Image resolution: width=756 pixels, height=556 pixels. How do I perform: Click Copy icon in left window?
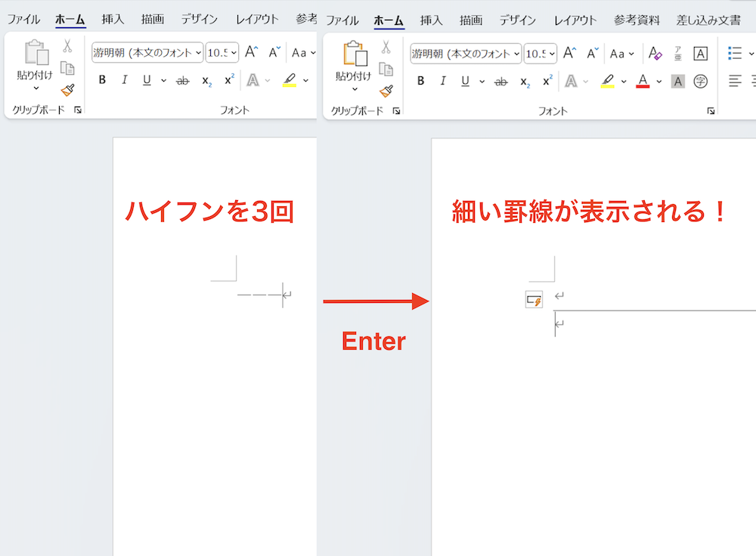pos(67,69)
